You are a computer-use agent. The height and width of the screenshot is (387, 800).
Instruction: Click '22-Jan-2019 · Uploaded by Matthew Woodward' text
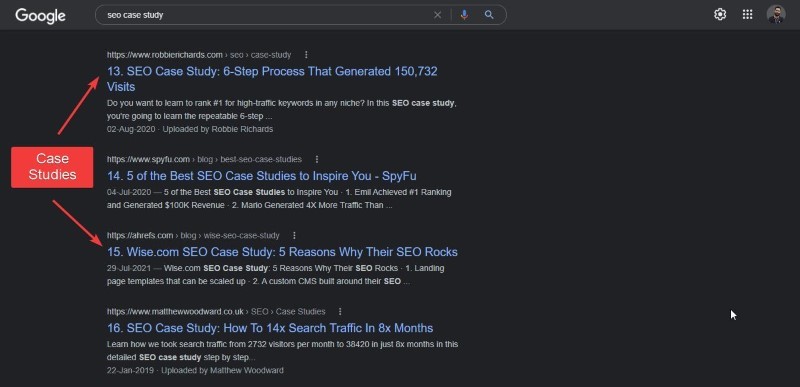(x=195, y=370)
